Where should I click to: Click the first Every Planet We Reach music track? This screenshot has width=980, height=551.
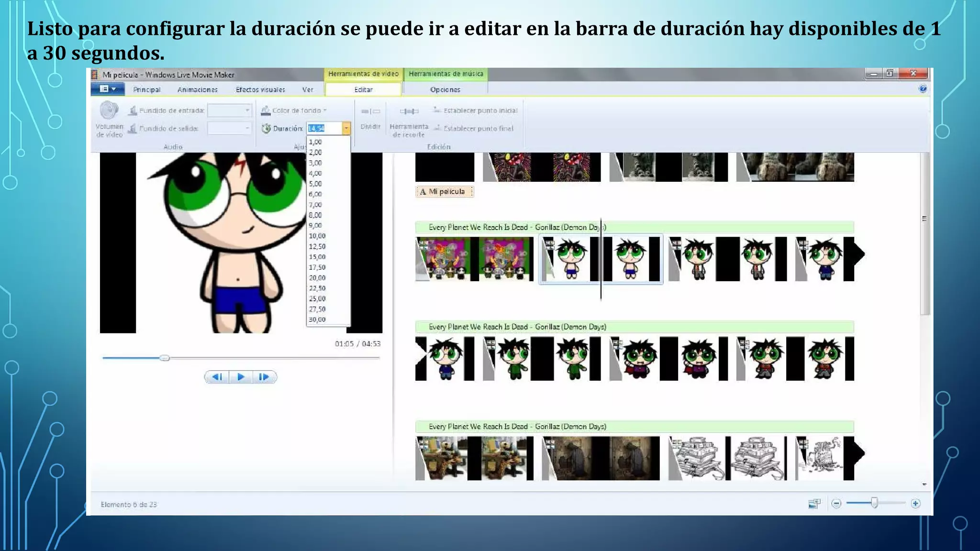(635, 227)
